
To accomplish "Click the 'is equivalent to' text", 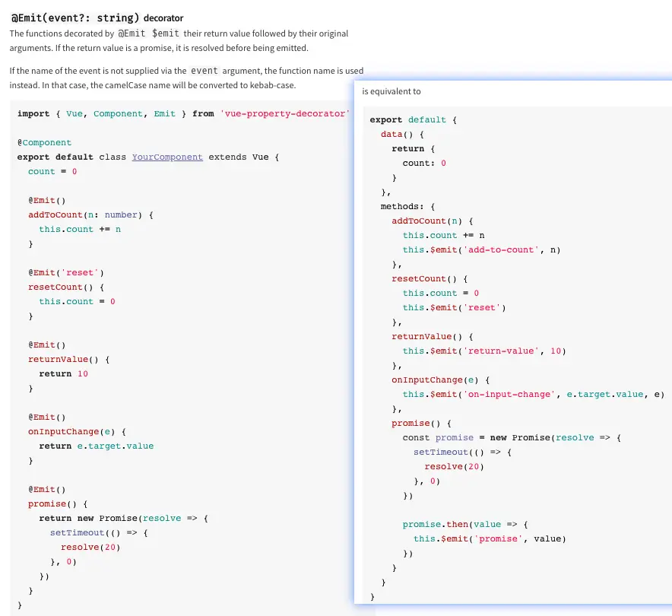I will click(x=391, y=91).
